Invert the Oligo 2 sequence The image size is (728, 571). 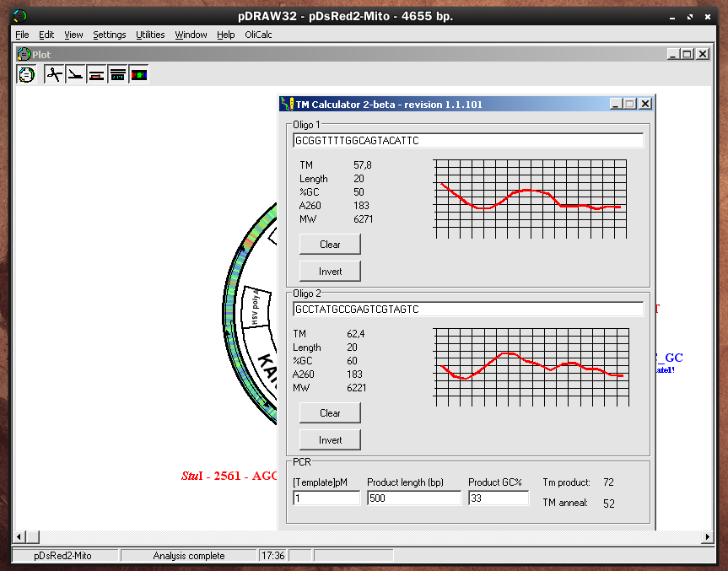click(x=329, y=439)
